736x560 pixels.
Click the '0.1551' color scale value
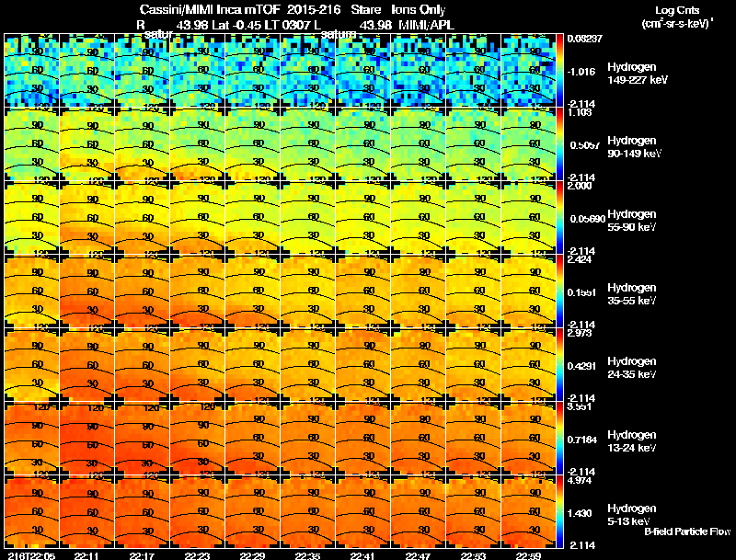581,292
